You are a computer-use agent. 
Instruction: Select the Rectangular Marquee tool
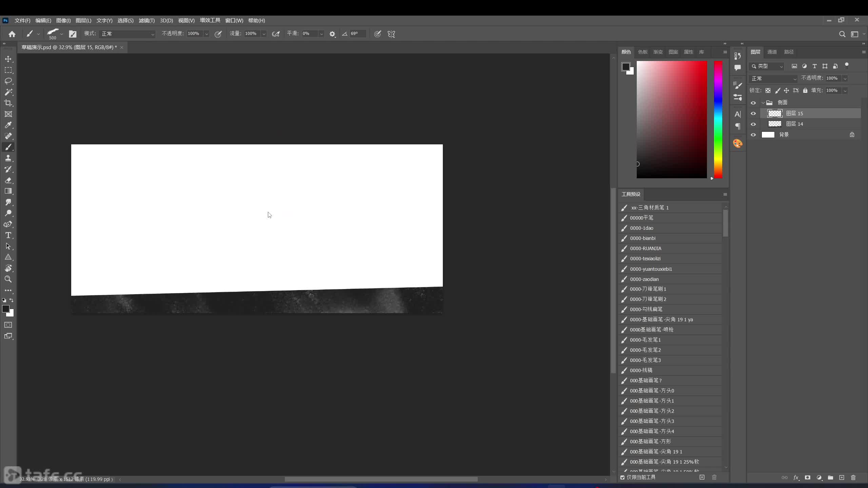click(8, 70)
